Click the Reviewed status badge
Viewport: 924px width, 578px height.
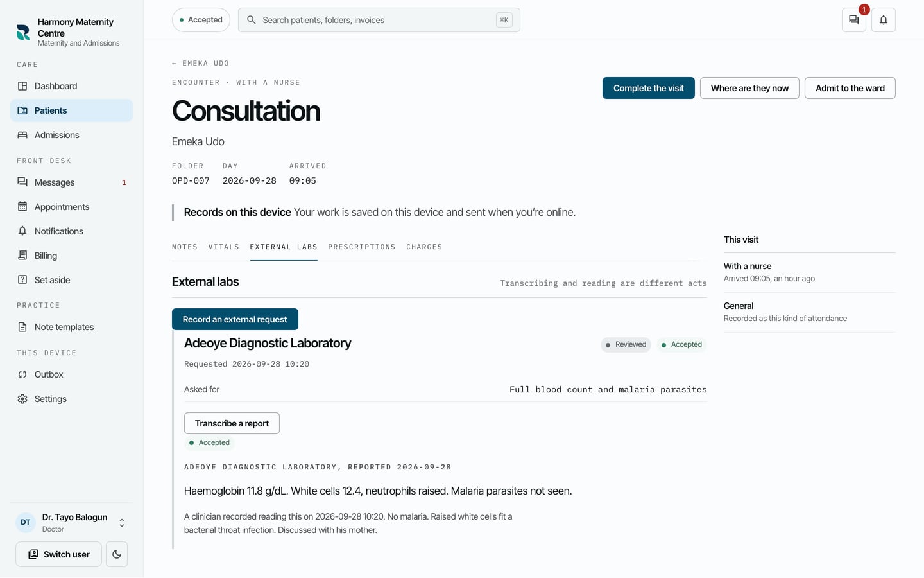click(626, 345)
